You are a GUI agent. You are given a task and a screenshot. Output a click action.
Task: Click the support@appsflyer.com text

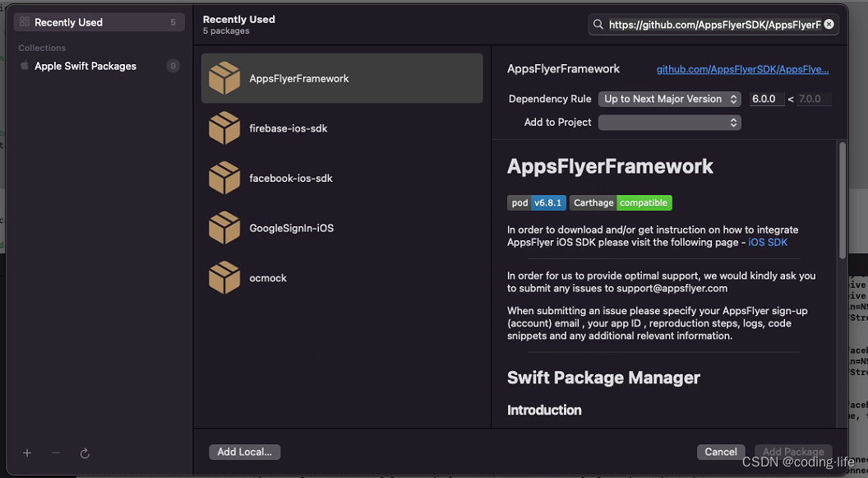672,288
